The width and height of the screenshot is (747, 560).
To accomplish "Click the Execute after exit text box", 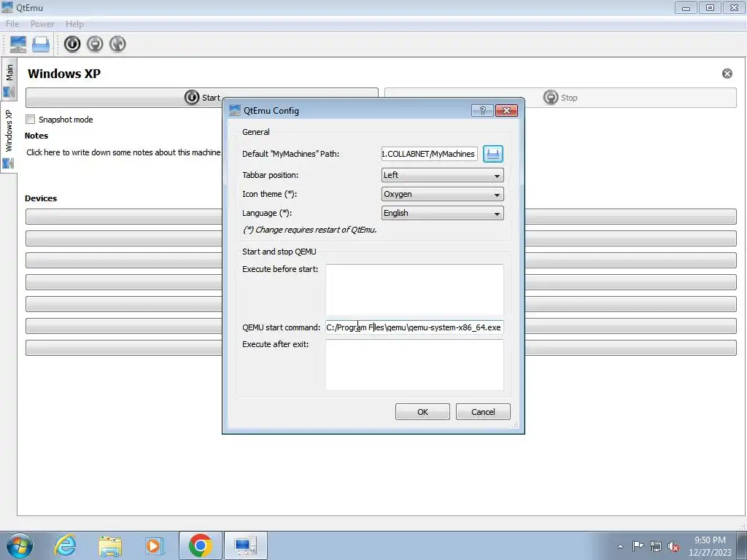I will tap(414, 365).
